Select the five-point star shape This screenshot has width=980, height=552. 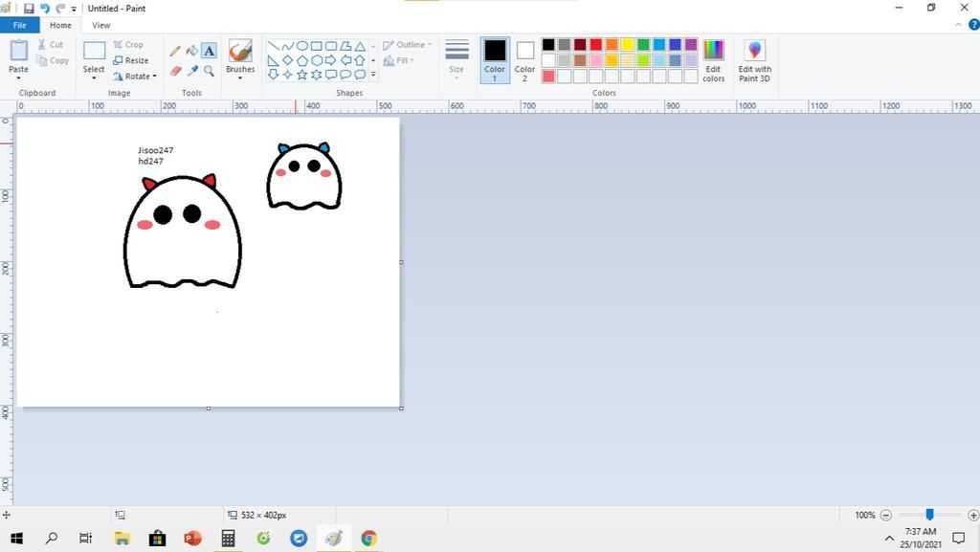tap(301, 75)
